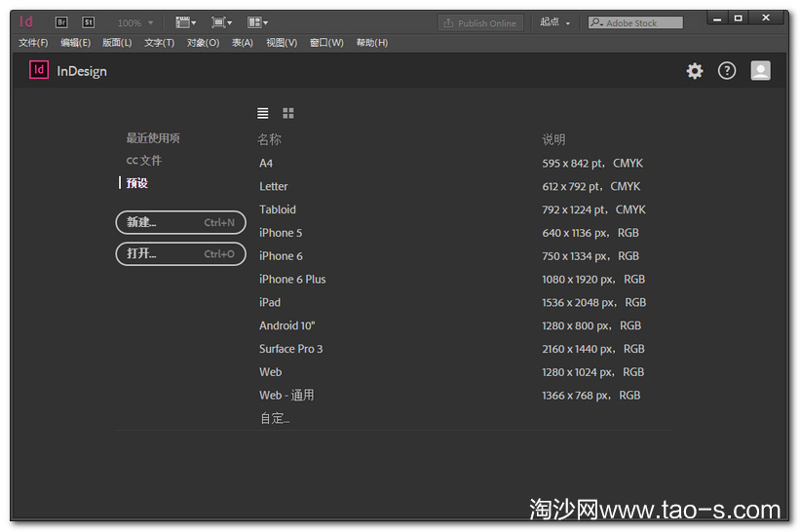Click the 595 x 842 pt, CMYK description
The height and width of the screenshot is (532, 800).
[x=592, y=164]
